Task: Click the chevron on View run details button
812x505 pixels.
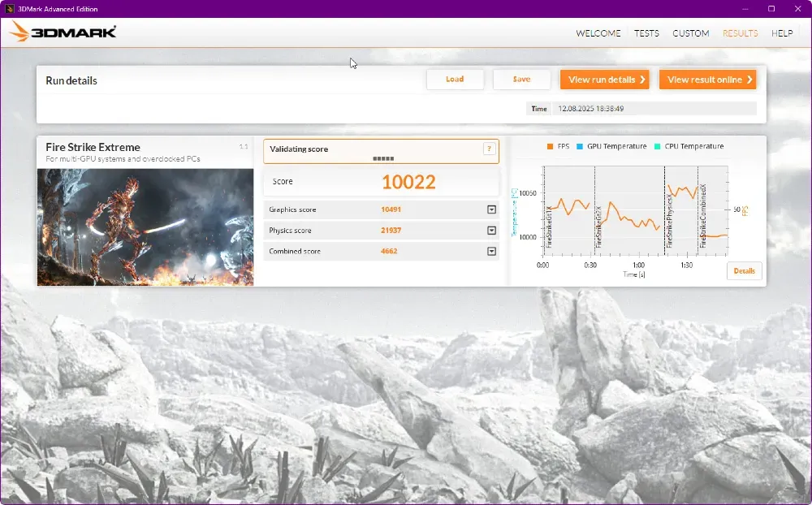Action: coord(644,79)
